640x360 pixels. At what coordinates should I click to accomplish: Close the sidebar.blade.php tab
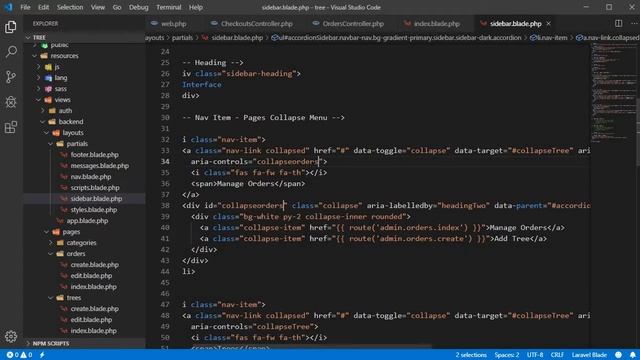point(549,24)
